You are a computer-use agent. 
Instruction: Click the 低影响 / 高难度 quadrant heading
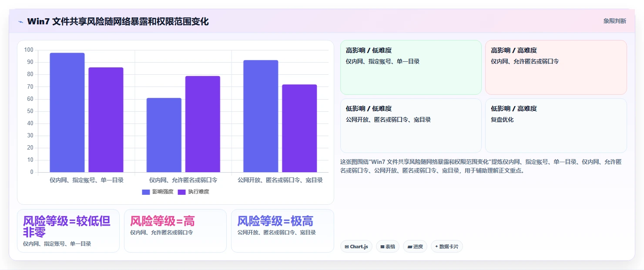tap(514, 109)
